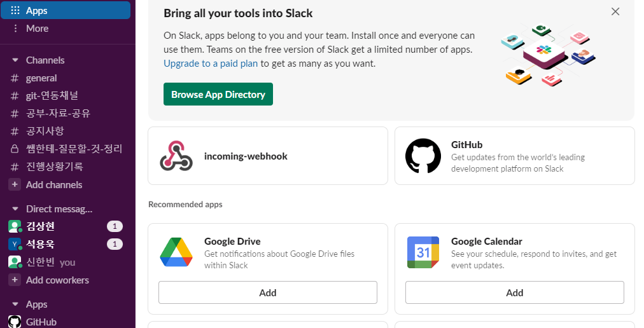644x328 pixels.
Task: Click the hash icon of 공지사항 channel
Action: pos(15,131)
